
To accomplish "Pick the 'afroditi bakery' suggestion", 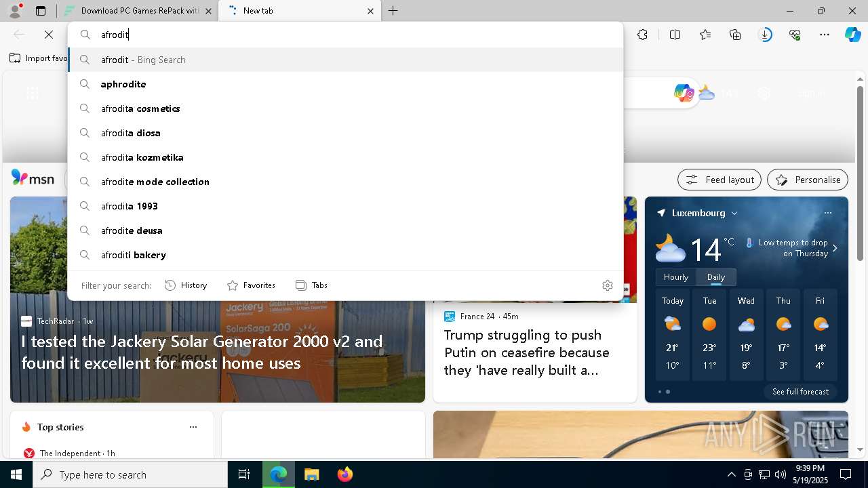I will (x=345, y=255).
